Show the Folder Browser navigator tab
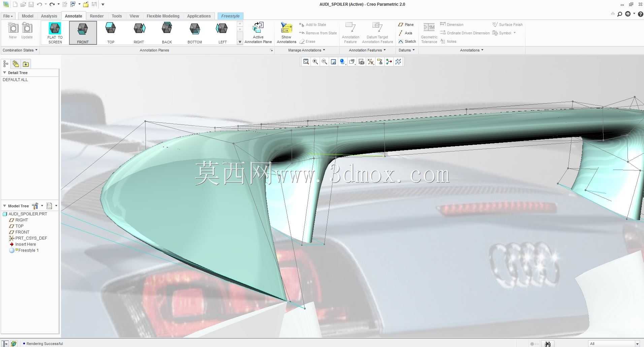The width and height of the screenshot is (644, 347). tap(15, 64)
